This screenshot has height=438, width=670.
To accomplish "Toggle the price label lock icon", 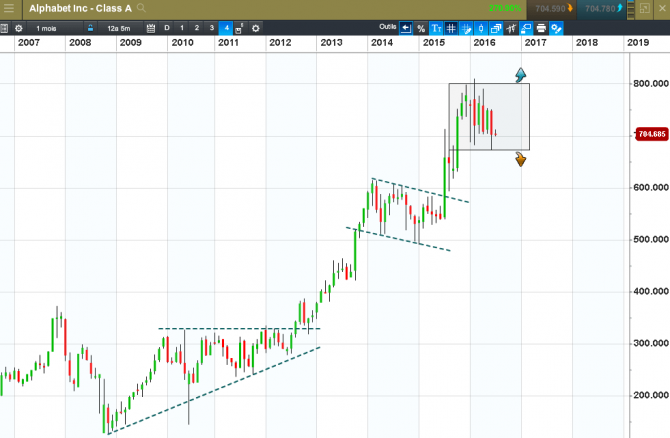I will [526, 29].
